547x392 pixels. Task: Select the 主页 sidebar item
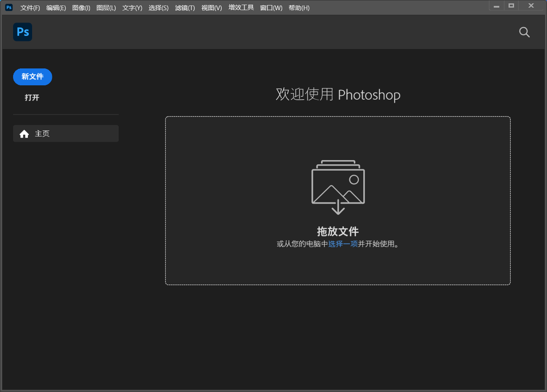(x=66, y=133)
